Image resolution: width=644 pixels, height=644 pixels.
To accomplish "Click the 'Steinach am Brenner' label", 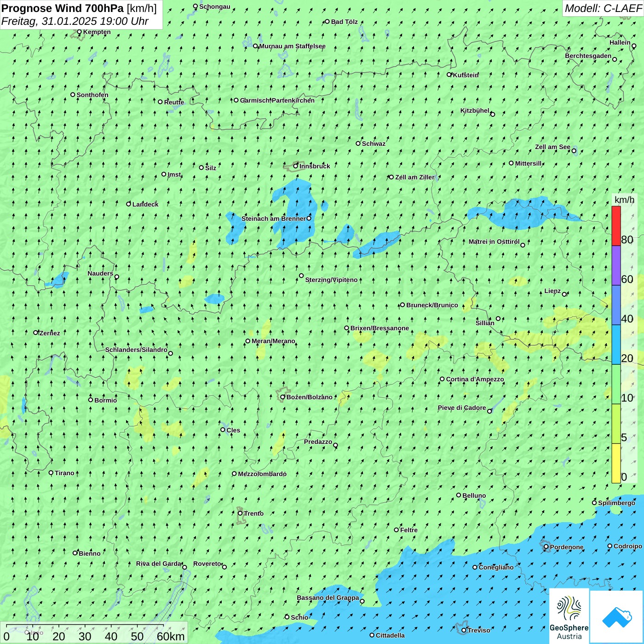I will (x=273, y=218).
